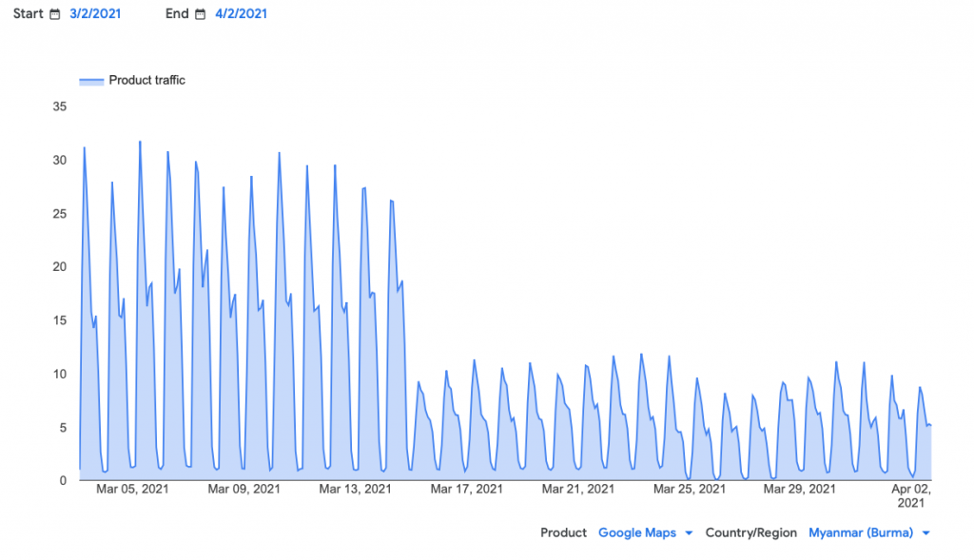The width and height of the screenshot is (974, 560).
Task: Click the calendar icon next to End
Action: click(200, 14)
